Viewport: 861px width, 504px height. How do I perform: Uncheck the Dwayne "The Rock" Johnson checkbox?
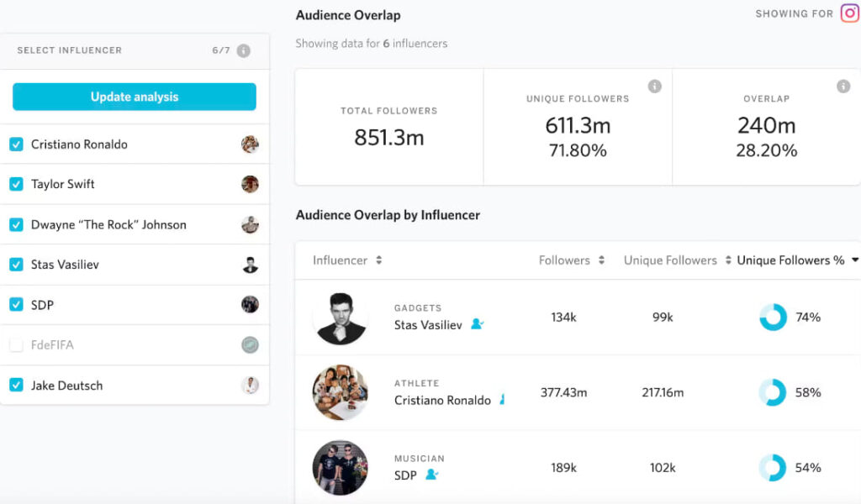click(17, 224)
